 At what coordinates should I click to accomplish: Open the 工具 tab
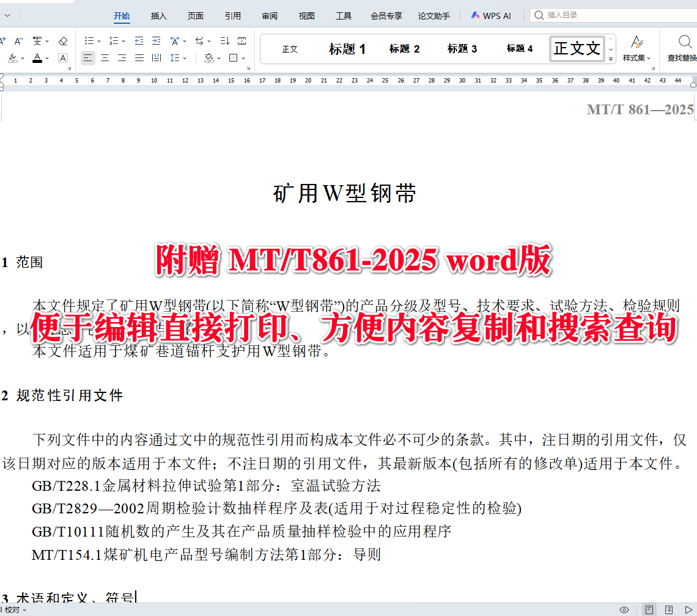(344, 16)
